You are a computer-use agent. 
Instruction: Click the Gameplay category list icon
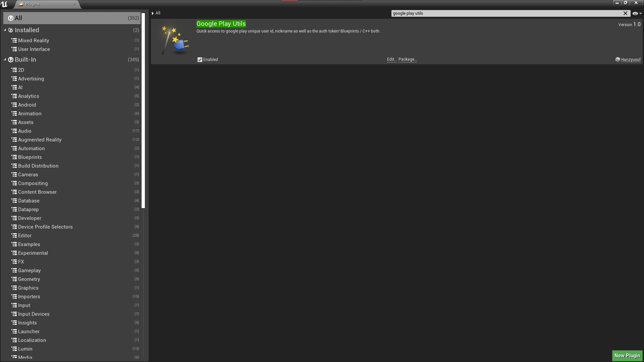14,270
